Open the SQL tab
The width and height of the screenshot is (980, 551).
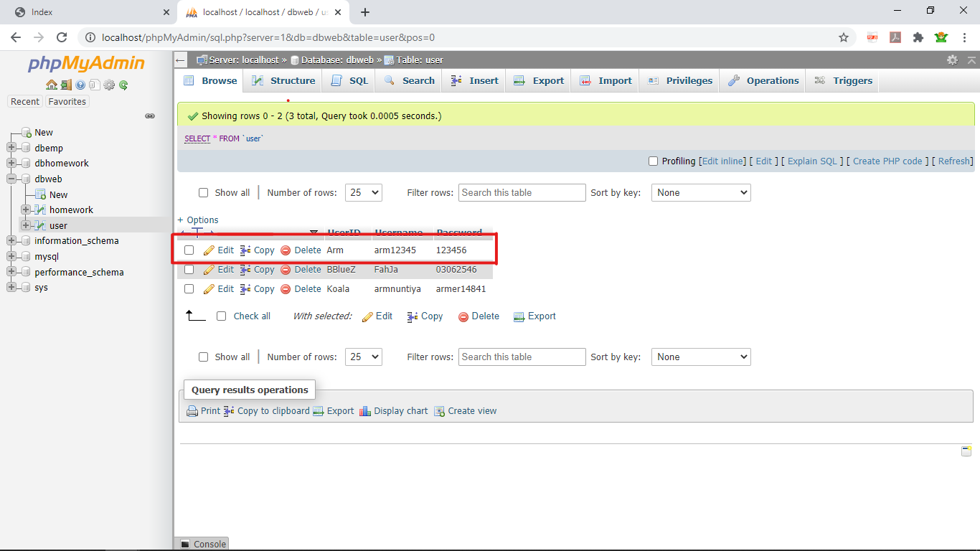tap(348, 80)
